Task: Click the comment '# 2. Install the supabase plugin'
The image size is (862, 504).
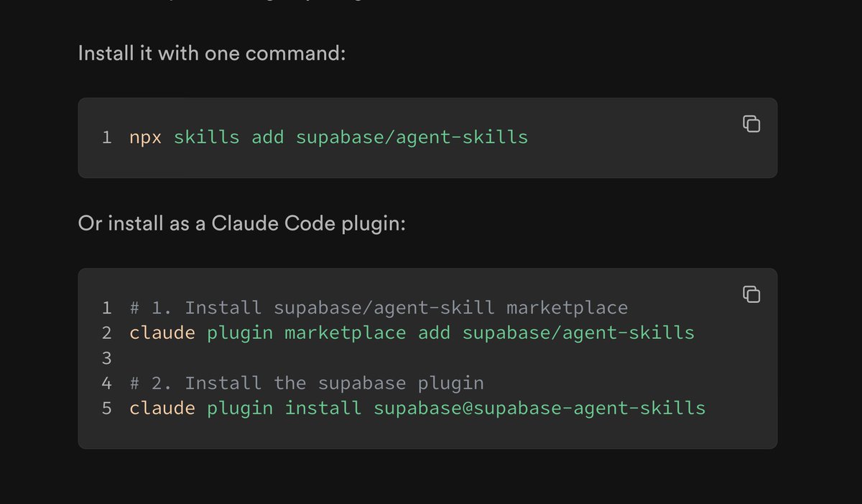Action: click(307, 383)
